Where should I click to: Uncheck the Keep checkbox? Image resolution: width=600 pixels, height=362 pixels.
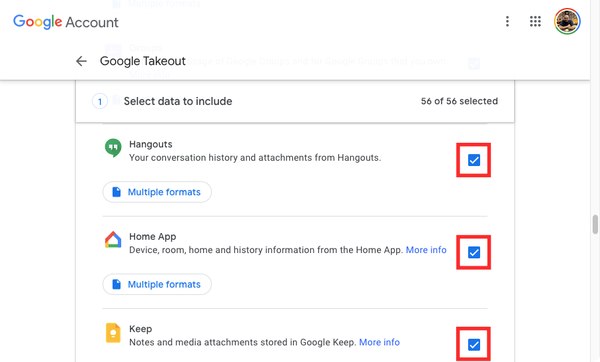point(474,345)
